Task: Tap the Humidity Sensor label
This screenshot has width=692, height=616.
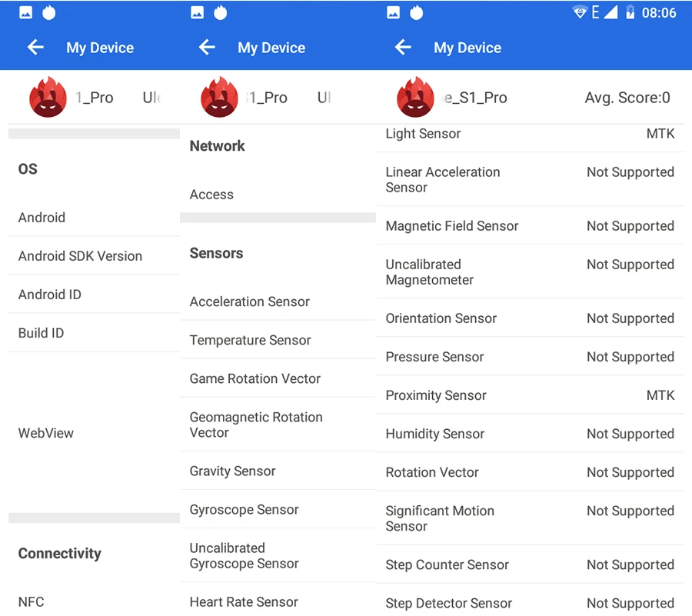Action: click(434, 434)
